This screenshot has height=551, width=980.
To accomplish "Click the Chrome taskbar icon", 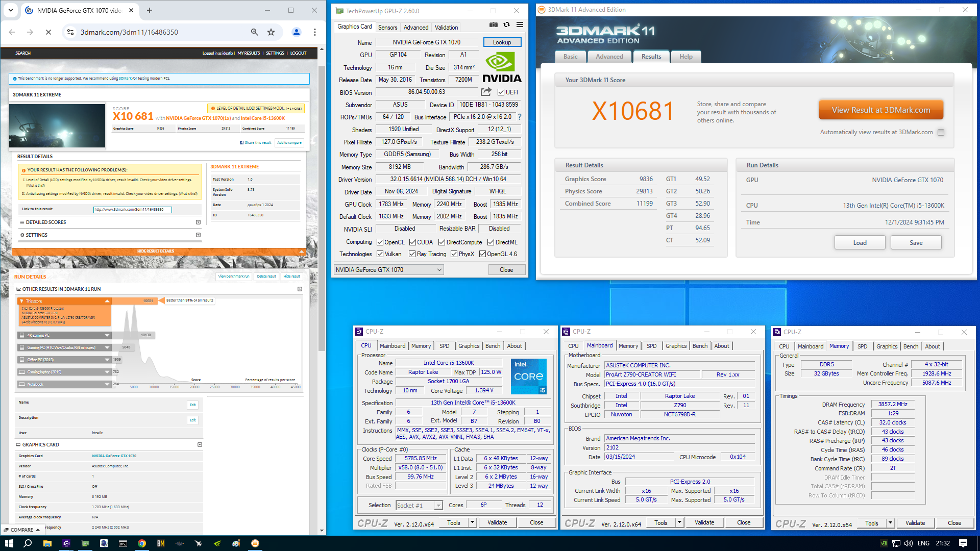I will click(142, 543).
